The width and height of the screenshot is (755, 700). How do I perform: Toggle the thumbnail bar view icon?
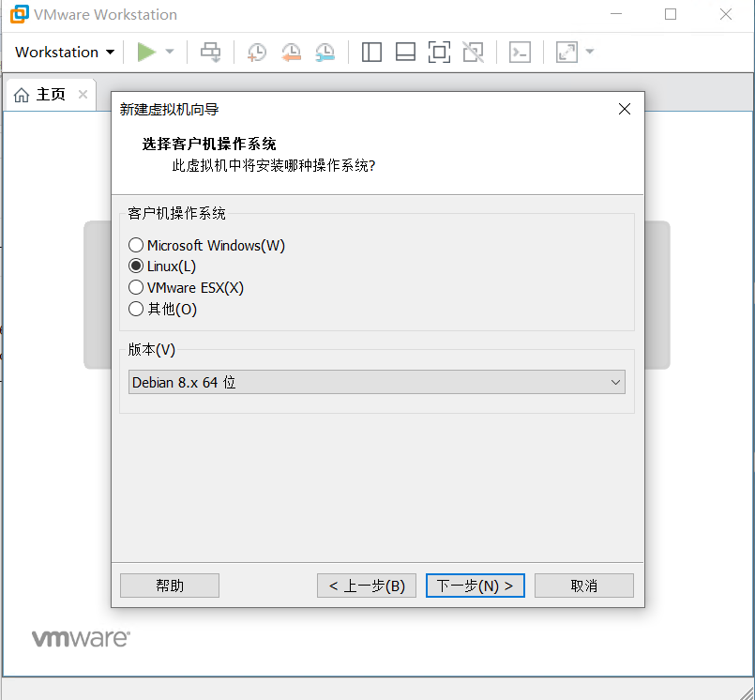[x=405, y=52]
